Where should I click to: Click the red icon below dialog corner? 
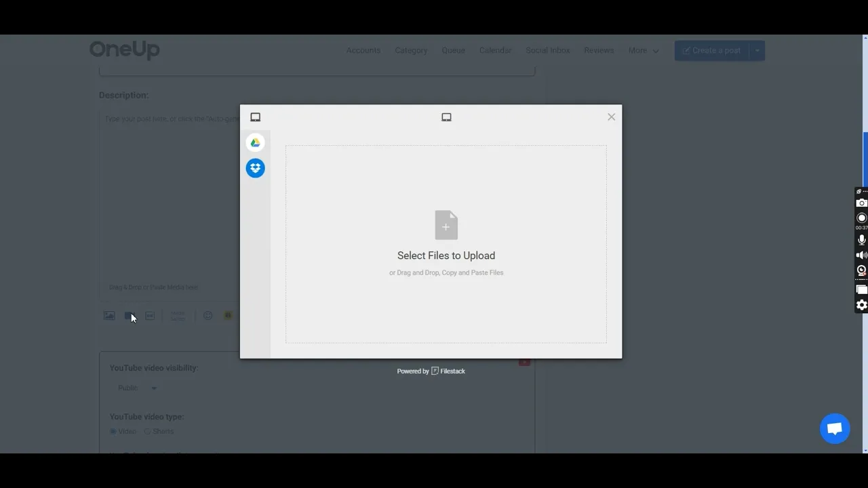click(524, 363)
